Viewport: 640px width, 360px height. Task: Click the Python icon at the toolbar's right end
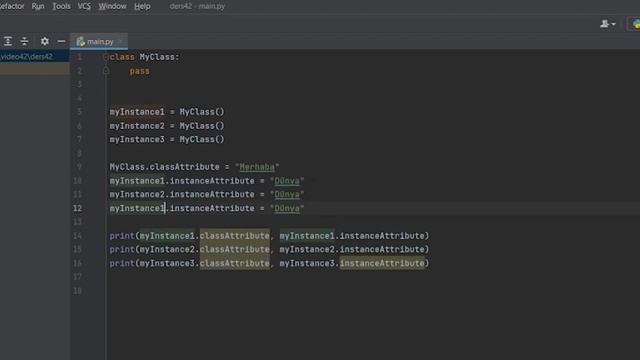[x=636, y=24]
